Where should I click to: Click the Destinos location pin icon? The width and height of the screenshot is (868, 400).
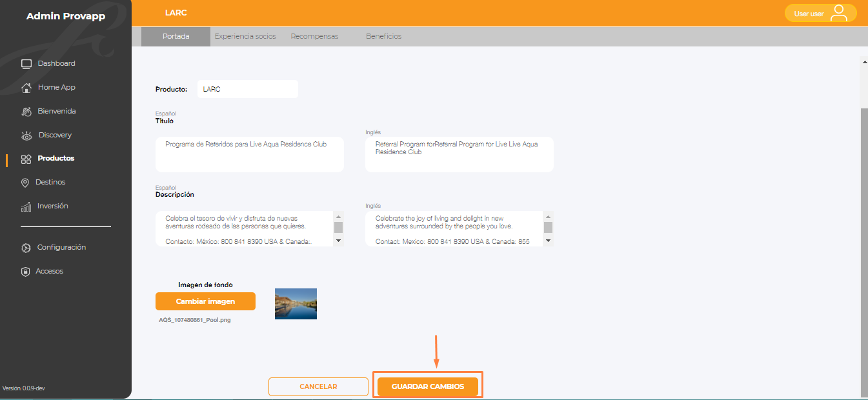[25, 183]
